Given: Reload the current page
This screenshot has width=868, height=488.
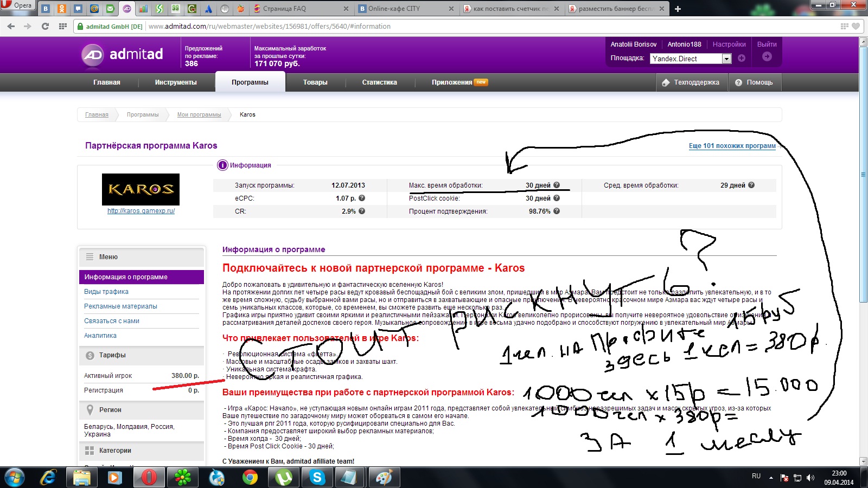Looking at the screenshot, I should [45, 26].
